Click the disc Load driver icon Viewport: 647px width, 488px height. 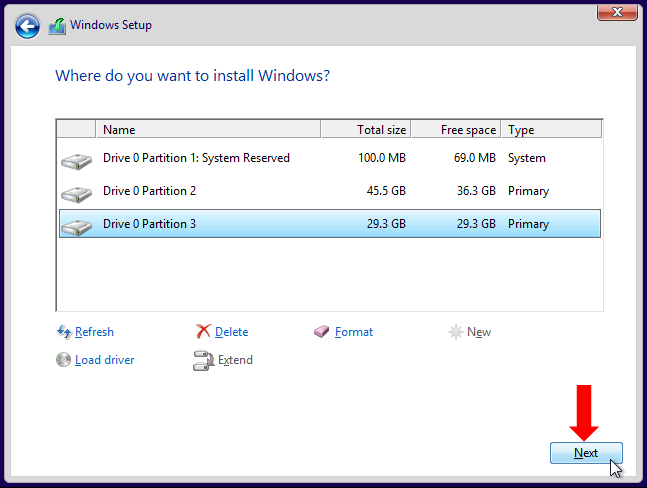63,360
